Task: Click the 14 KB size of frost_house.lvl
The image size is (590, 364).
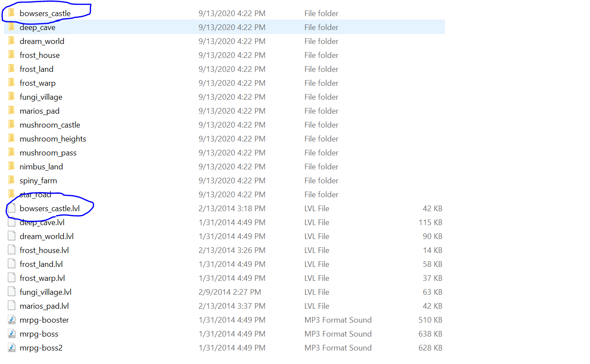Action: (432, 250)
